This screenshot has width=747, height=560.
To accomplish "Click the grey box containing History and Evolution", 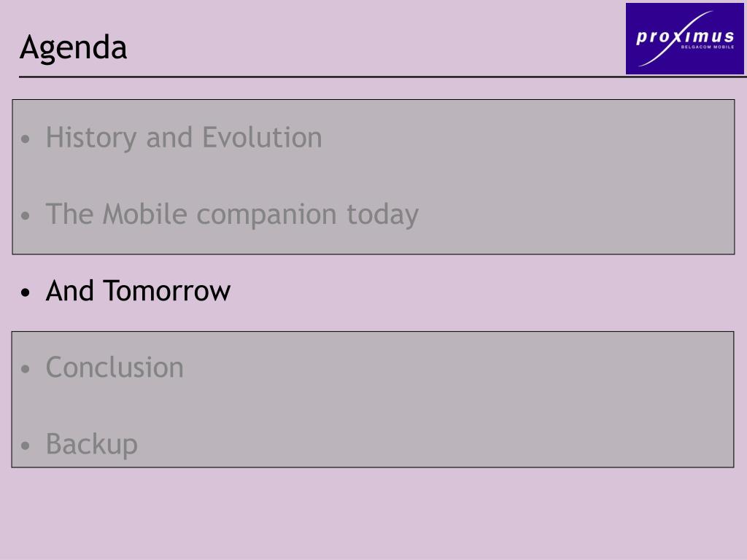I will pos(373,176).
